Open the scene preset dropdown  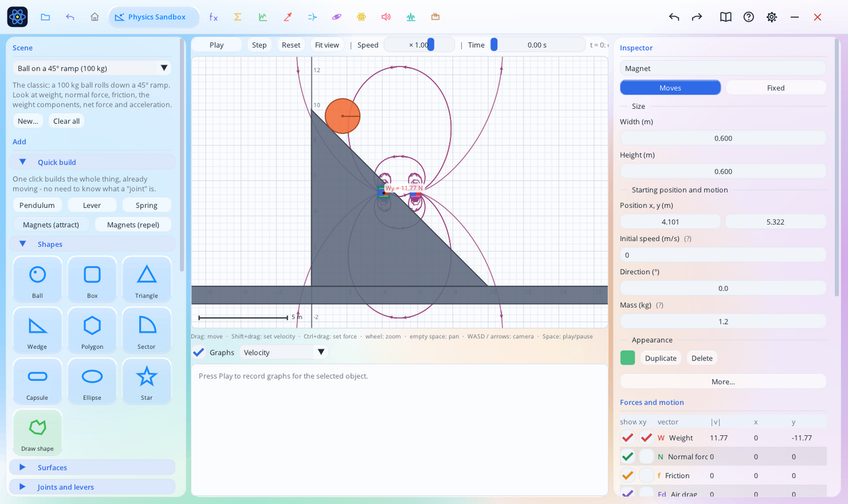click(92, 68)
